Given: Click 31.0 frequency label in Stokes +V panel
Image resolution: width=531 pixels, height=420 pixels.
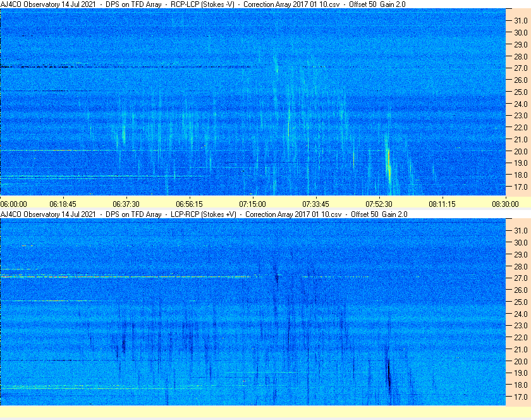Looking at the screenshot, I should [521, 230].
